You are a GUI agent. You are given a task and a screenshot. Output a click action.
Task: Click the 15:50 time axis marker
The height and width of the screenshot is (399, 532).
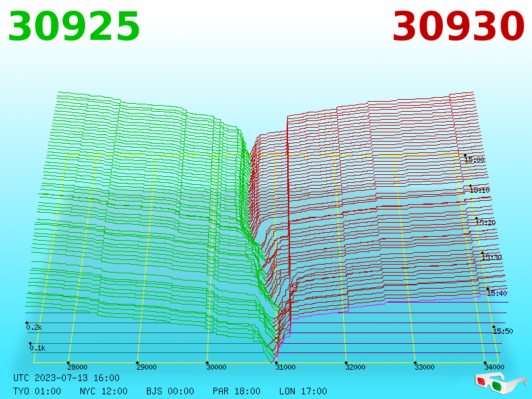click(x=503, y=331)
